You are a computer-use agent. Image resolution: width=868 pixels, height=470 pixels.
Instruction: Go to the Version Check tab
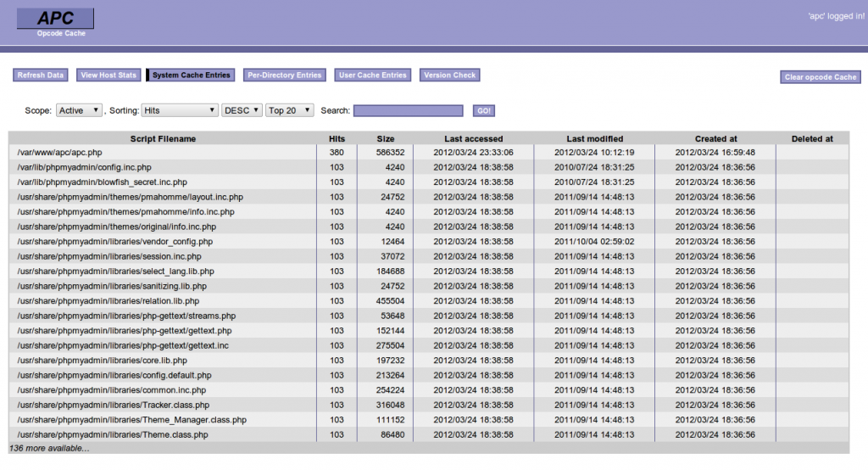point(449,75)
